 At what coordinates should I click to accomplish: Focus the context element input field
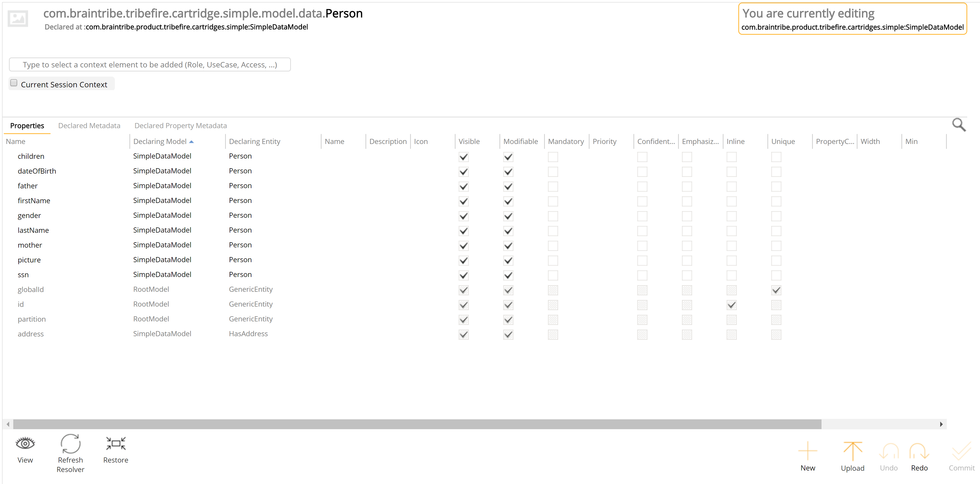(x=150, y=65)
